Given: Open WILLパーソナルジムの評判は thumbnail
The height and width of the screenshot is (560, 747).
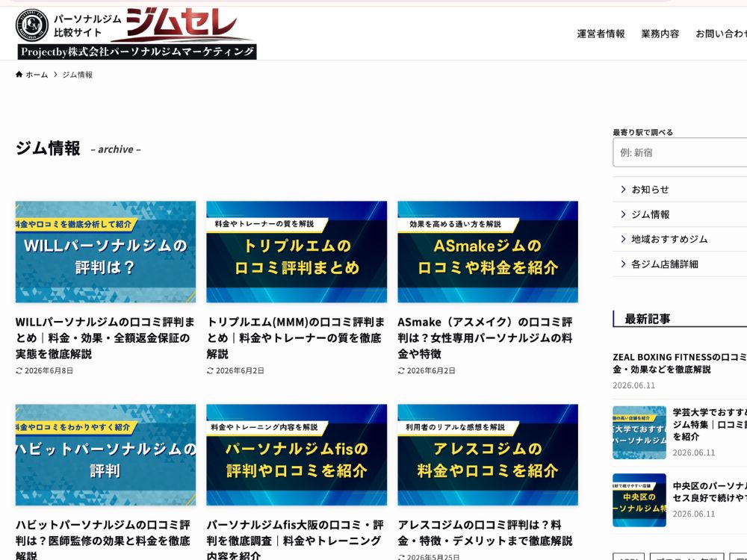Looking at the screenshot, I should (105, 252).
